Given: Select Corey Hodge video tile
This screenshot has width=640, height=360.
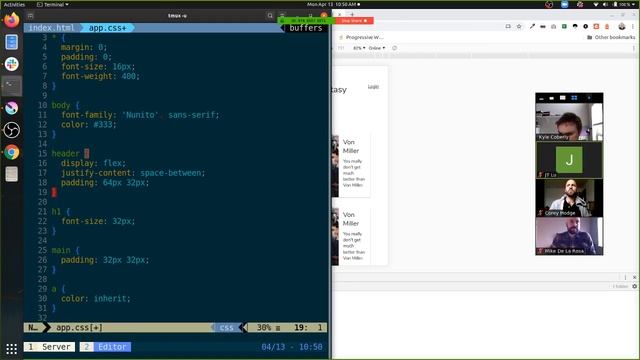Looking at the screenshot, I should tap(569, 198).
